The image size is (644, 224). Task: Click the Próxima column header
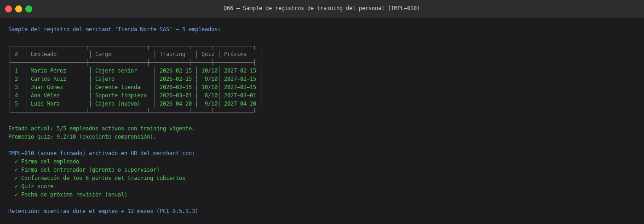point(235,54)
